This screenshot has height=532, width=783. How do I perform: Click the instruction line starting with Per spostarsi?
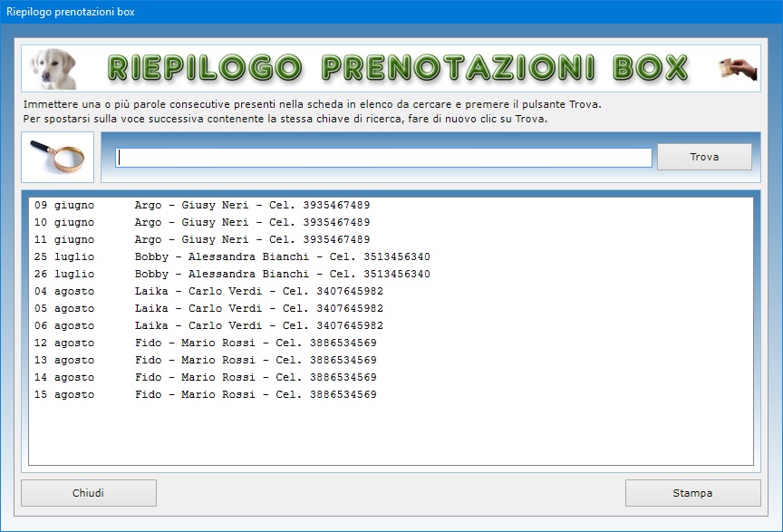tap(285, 119)
